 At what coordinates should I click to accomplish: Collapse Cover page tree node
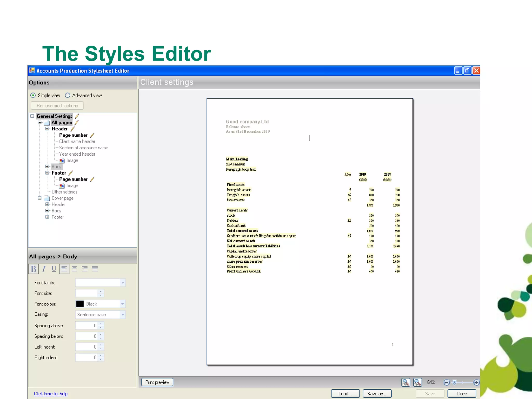pos(40,198)
